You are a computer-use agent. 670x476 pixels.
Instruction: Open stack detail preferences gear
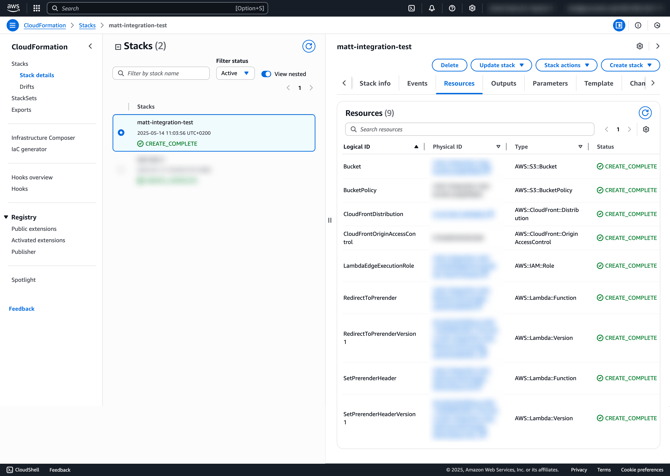[640, 46]
